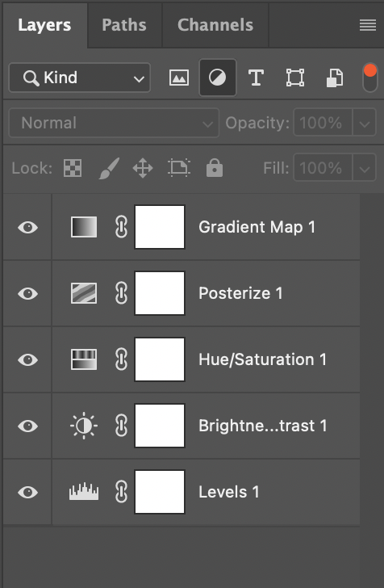Click Gradient Map 1 adjustment icon
Viewport: 384px width, 588px height.
[x=84, y=227]
